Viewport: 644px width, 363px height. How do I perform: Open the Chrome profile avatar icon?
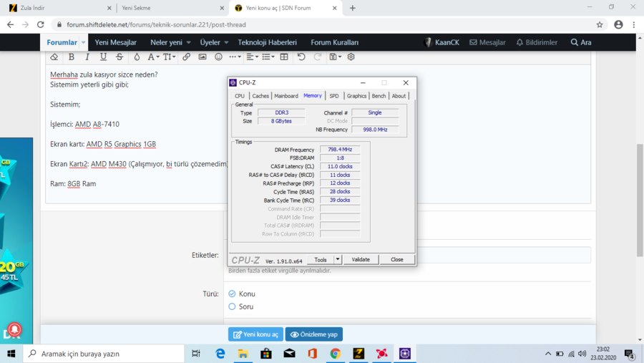tap(618, 24)
